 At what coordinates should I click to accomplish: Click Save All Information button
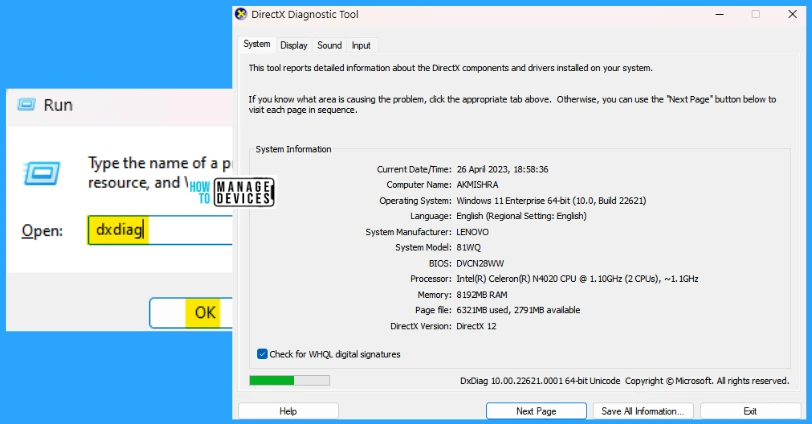[x=643, y=411]
